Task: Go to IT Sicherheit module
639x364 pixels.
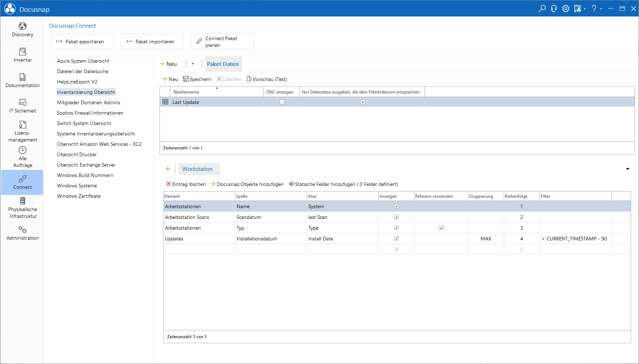Action: pos(22,106)
